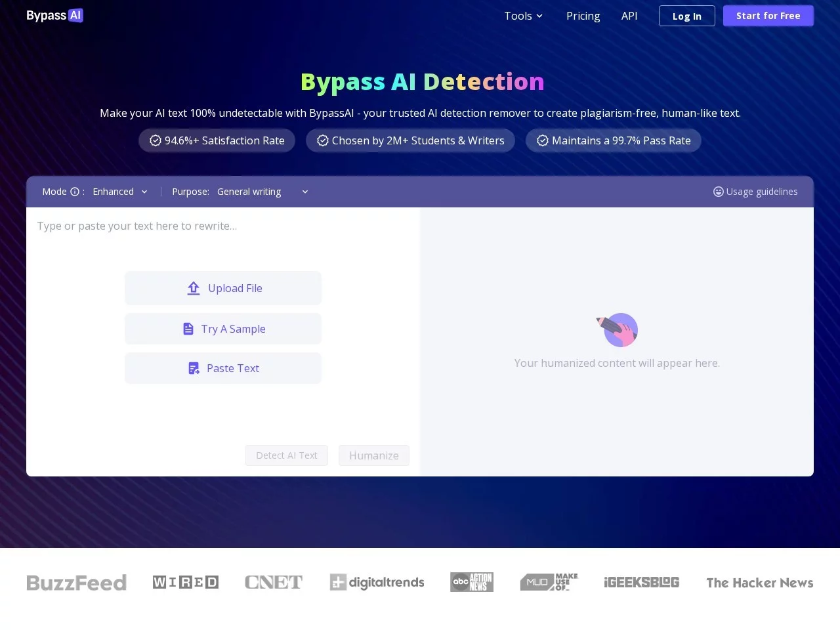Open the Pricing menu item

(583, 16)
